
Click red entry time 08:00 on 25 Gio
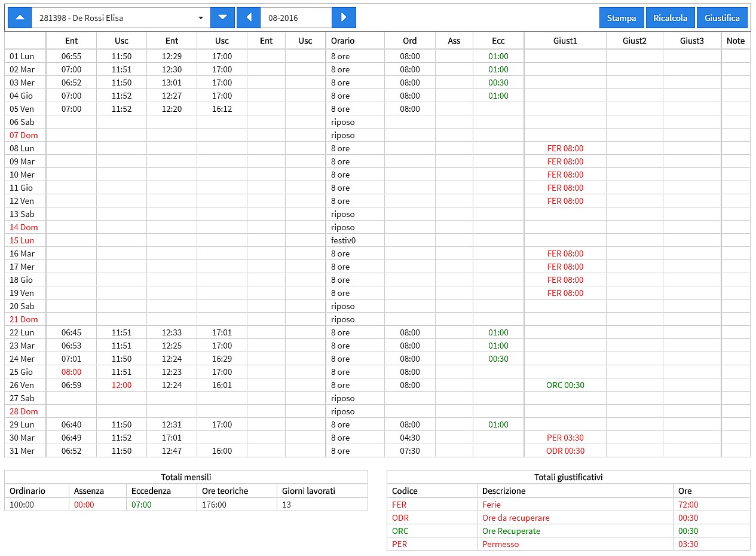(71, 372)
